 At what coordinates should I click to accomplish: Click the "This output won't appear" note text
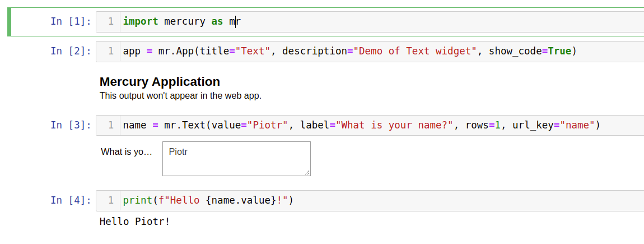(180, 95)
